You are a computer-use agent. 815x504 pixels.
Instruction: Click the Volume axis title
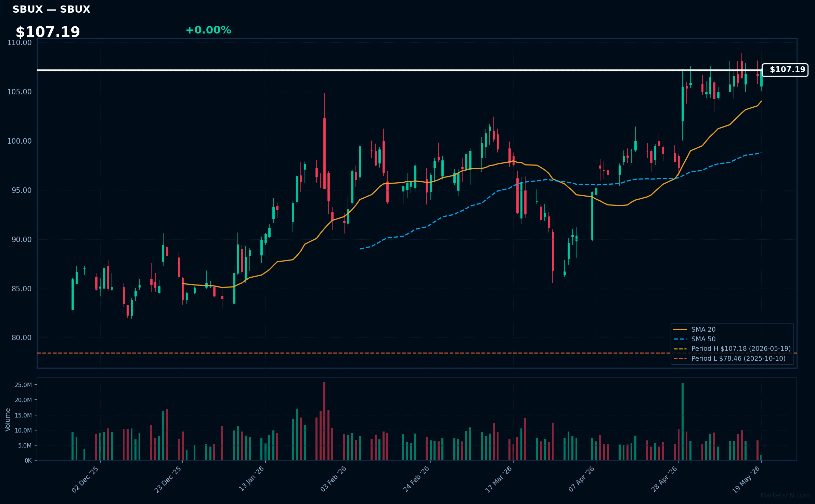click(8, 420)
